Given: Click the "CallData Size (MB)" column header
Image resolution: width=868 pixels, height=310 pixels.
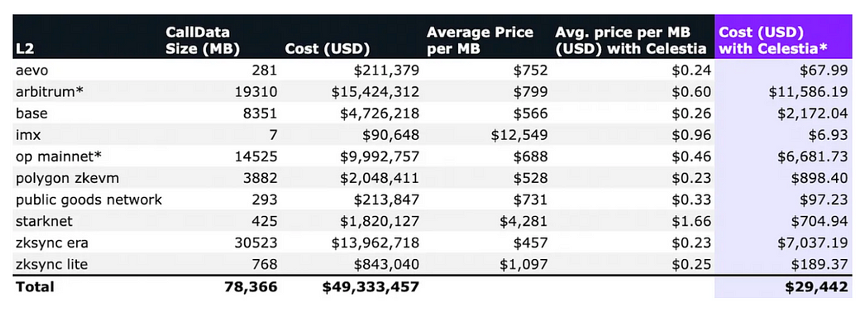Looking at the screenshot, I should pyautogui.click(x=202, y=40).
